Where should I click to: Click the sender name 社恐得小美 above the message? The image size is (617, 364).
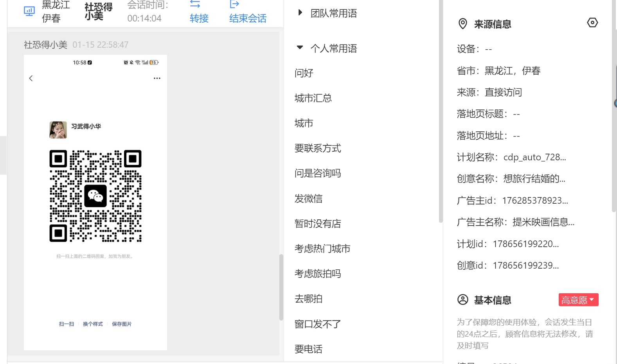pyautogui.click(x=45, y=45)
